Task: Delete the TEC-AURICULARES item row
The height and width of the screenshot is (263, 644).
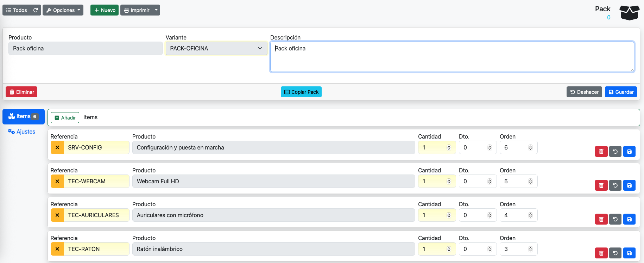Action: click(x=601, y=219)
